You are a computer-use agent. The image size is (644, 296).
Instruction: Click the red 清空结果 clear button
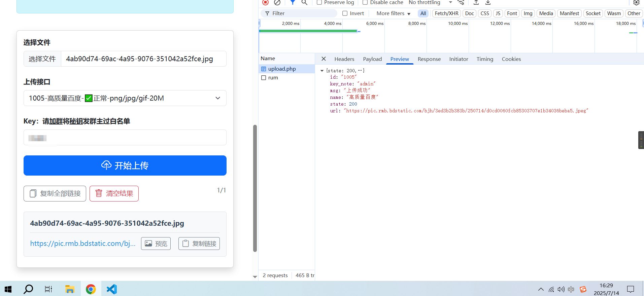[x=114, y=193]
